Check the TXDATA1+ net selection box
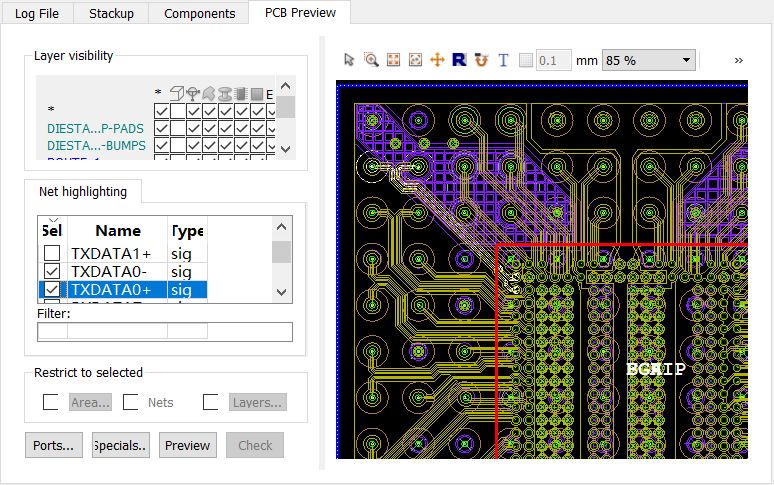 [52, 253]
